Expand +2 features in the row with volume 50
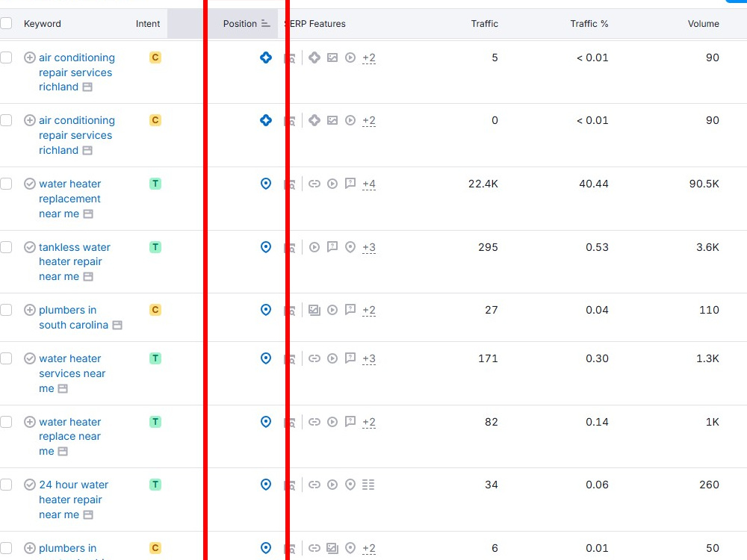 369,548
